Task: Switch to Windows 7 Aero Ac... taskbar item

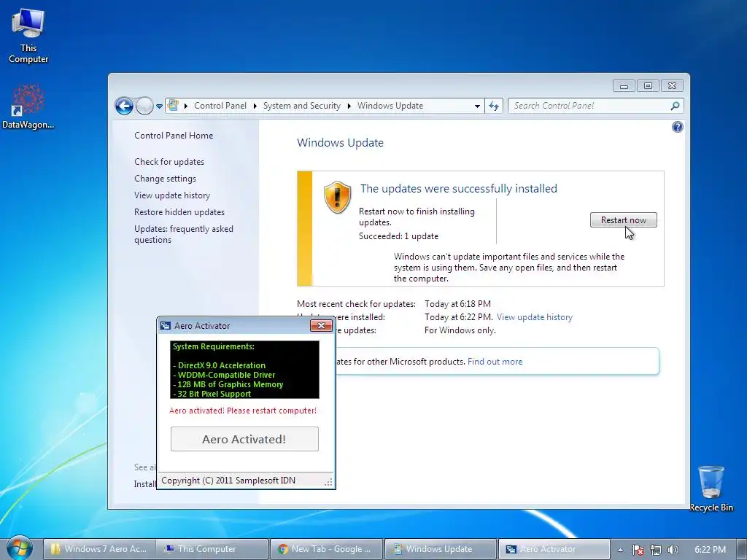Action: point(99,549)
